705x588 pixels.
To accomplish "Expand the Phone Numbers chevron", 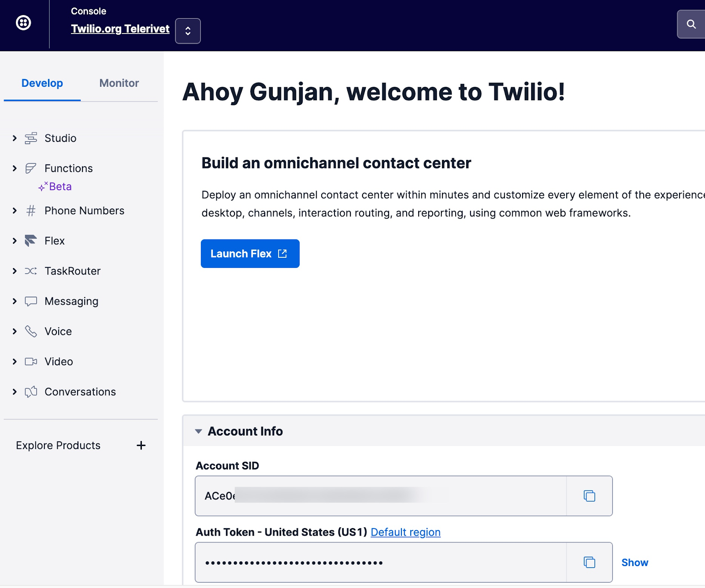I will click(x=15, y=211).
